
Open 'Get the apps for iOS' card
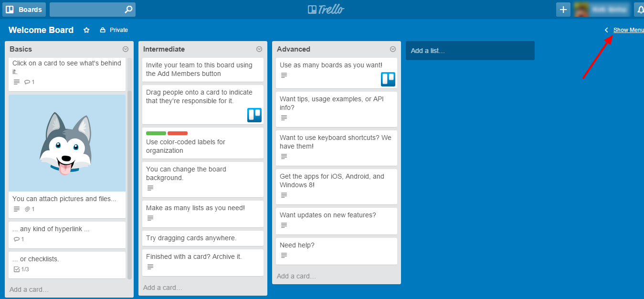(337, 187)
